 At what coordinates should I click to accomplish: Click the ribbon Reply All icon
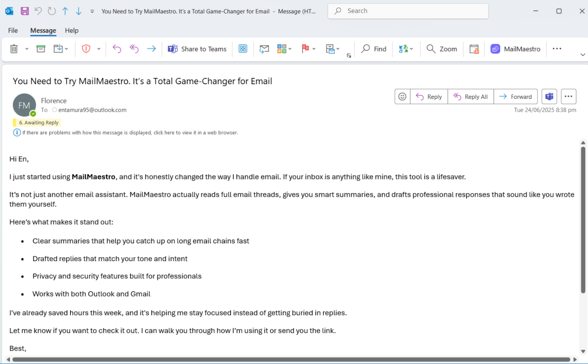(134, 49)
